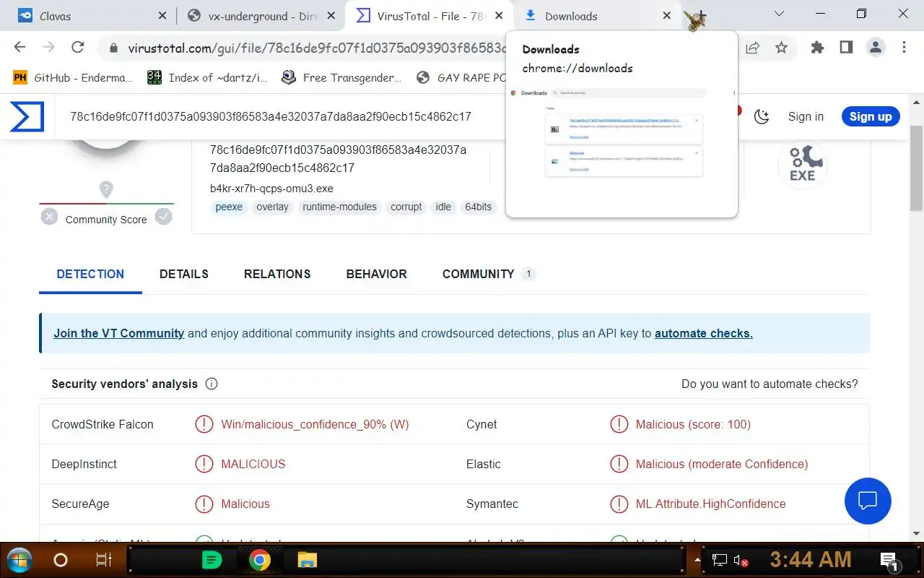The image size is (924, 578).
Task: Click Do you want to automate checks
Action: click(x=770, y=384)
